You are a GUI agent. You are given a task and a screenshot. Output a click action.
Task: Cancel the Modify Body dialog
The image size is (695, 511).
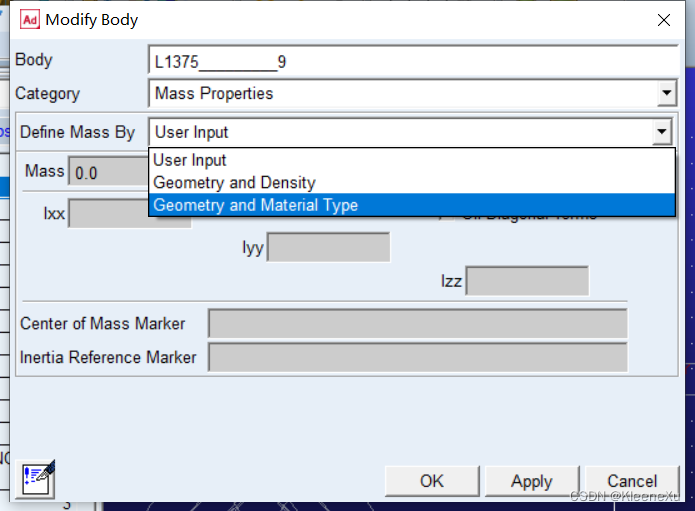coord(632,481)
